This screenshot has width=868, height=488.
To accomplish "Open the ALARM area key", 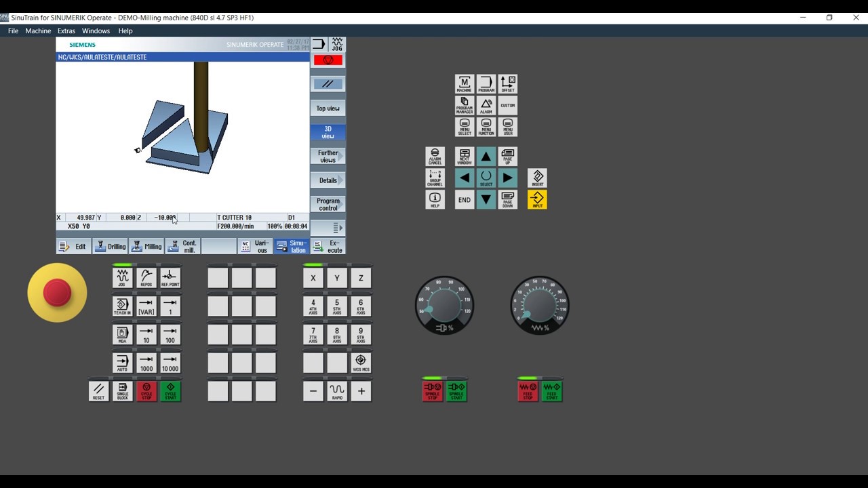I will point(486,106).
